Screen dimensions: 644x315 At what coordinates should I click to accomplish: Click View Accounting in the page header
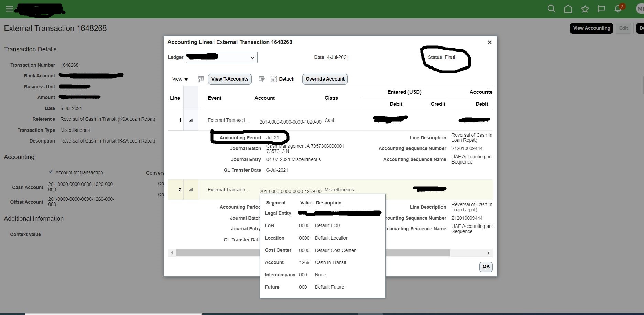point(591,28)
